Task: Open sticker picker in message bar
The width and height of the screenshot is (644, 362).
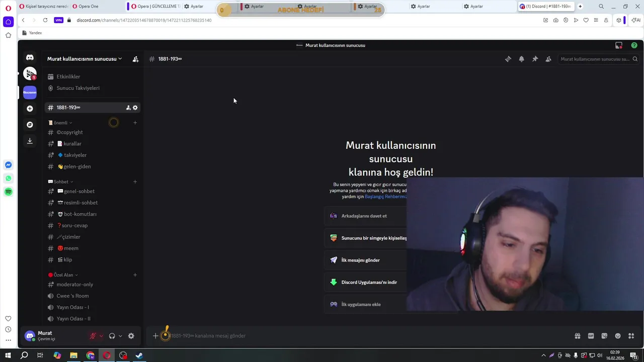Action: (x=604, y=336)
